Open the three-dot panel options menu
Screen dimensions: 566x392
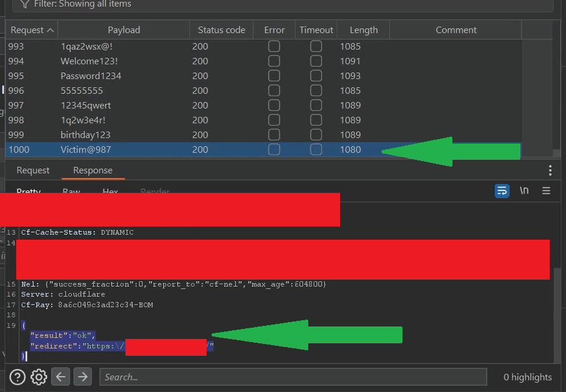(x=550, y=170)
